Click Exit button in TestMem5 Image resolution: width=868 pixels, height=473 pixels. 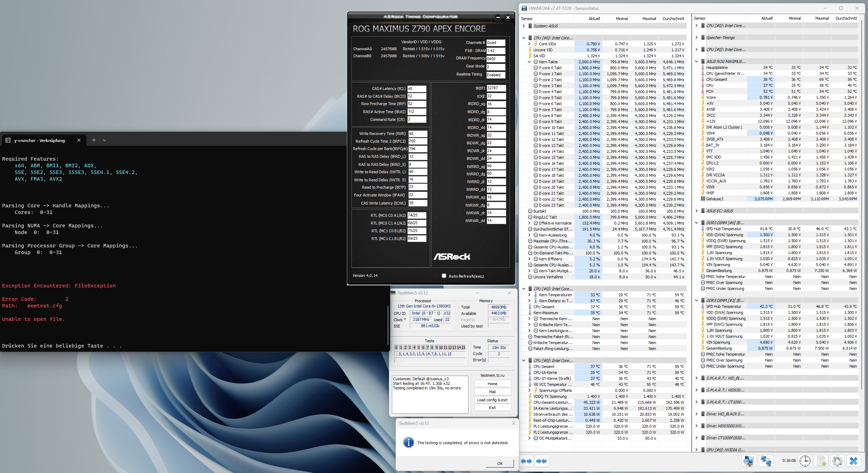492,408
